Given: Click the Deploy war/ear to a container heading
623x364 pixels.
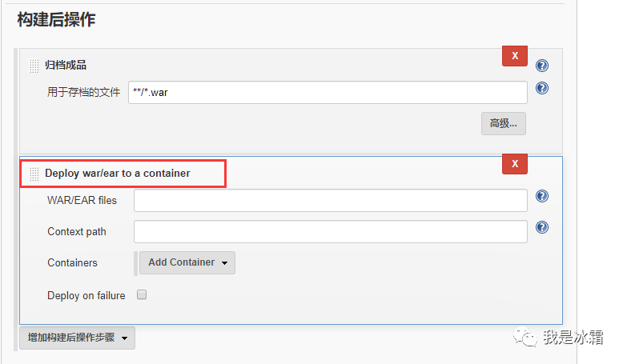Looking at the screenshot, I should 118,174.
